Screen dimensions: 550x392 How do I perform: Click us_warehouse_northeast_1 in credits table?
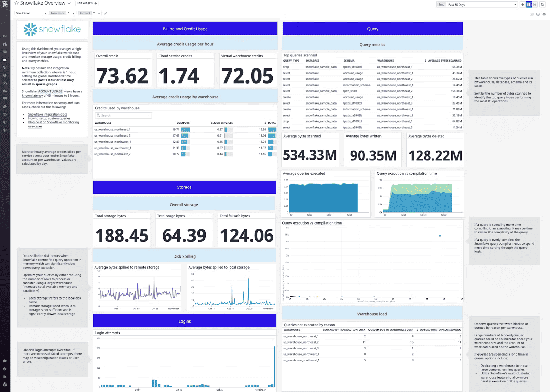[x=112, y=130]
